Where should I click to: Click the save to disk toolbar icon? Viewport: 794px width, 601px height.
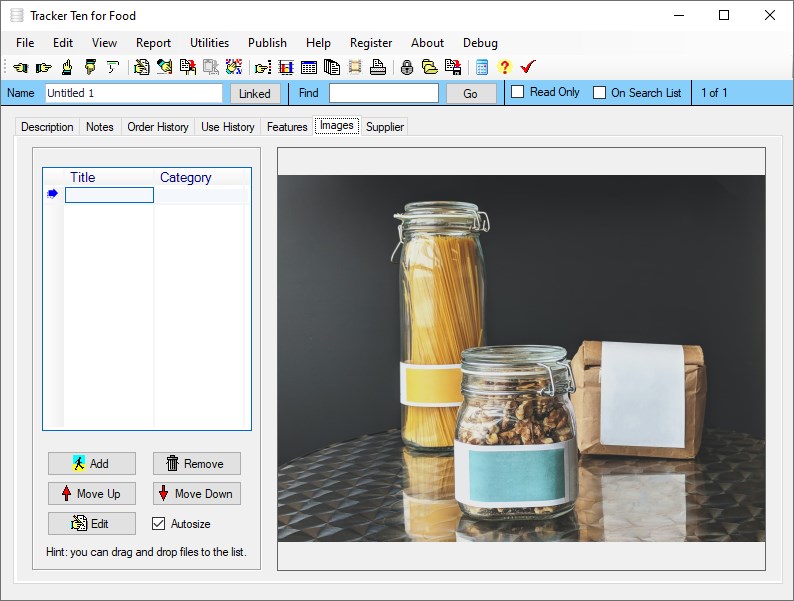point(453,67)
